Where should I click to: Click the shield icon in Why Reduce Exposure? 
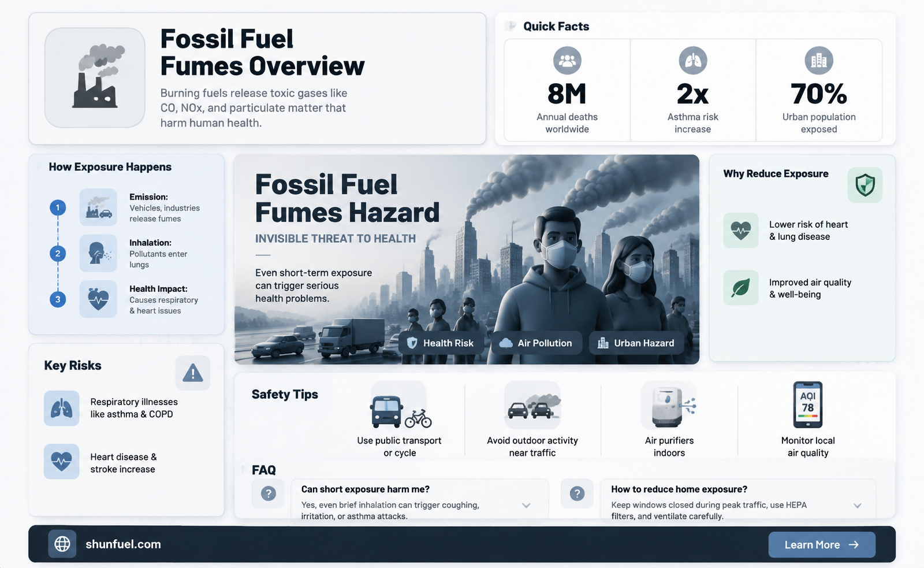pyautogui.click(x=865, y=185)
